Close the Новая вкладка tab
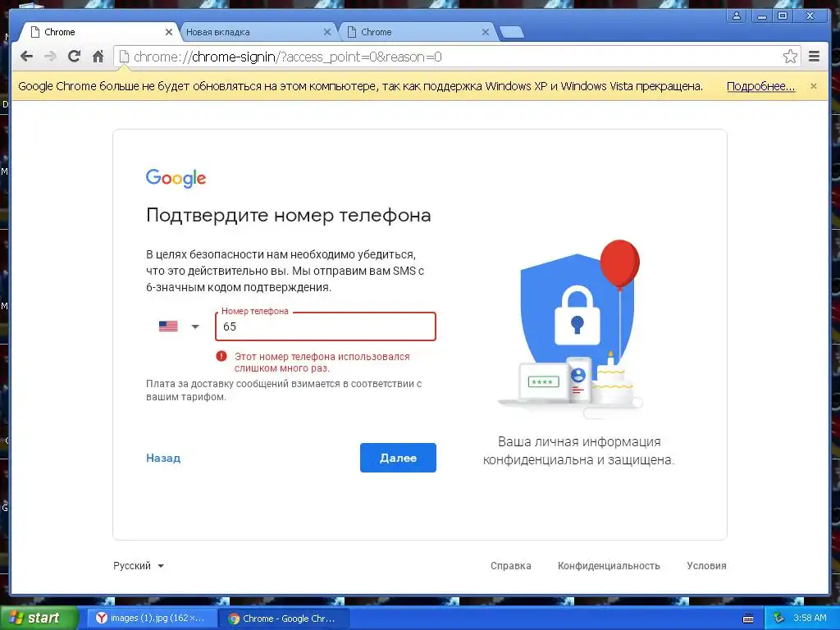This screenshot has width=840, height=630. coord(327,32)
